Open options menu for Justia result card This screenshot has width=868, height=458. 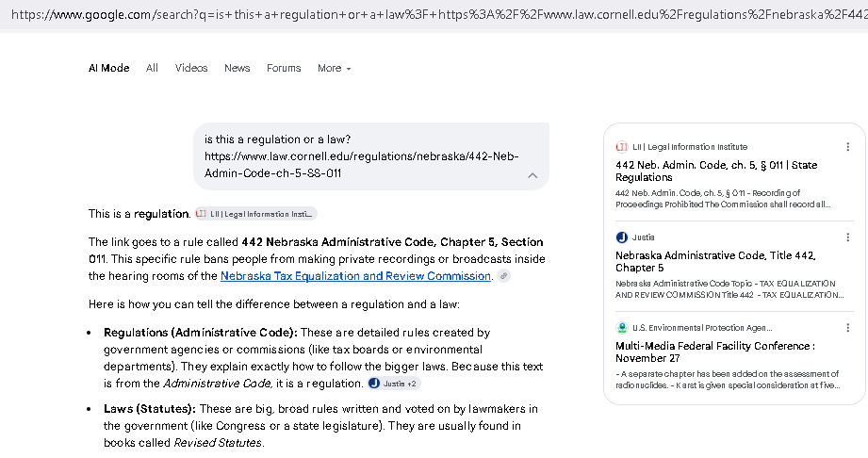pos(847,237)
